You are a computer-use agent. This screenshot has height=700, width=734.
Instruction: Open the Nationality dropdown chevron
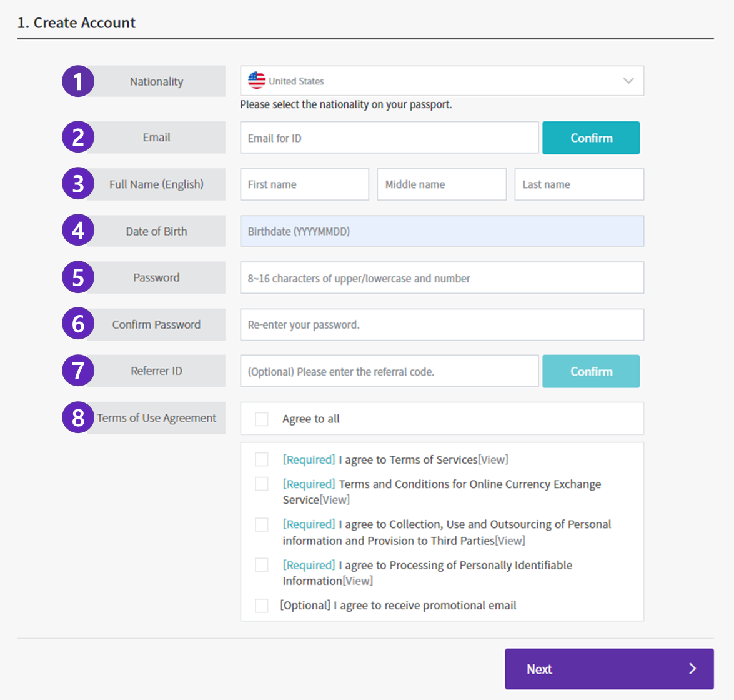tap(628, 81)
